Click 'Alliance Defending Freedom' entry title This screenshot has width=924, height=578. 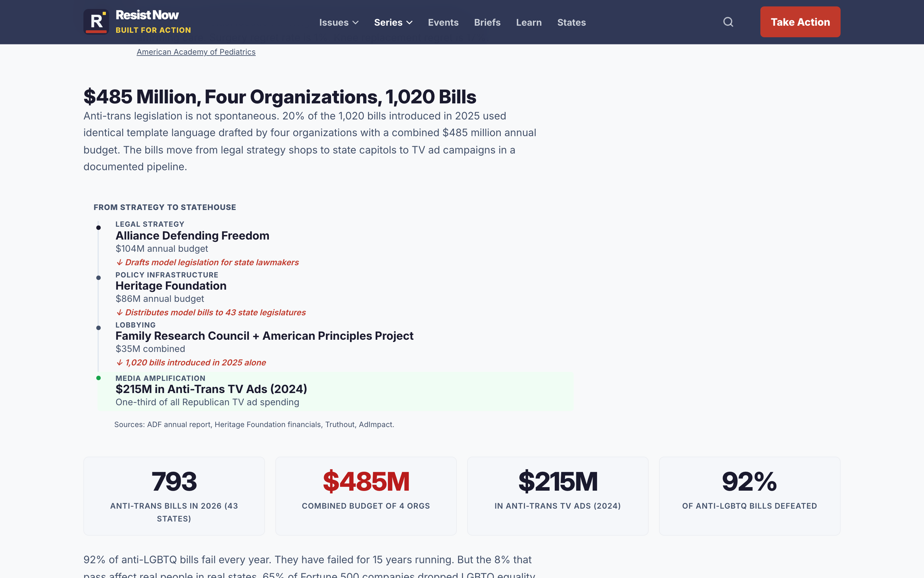(193, 235)
